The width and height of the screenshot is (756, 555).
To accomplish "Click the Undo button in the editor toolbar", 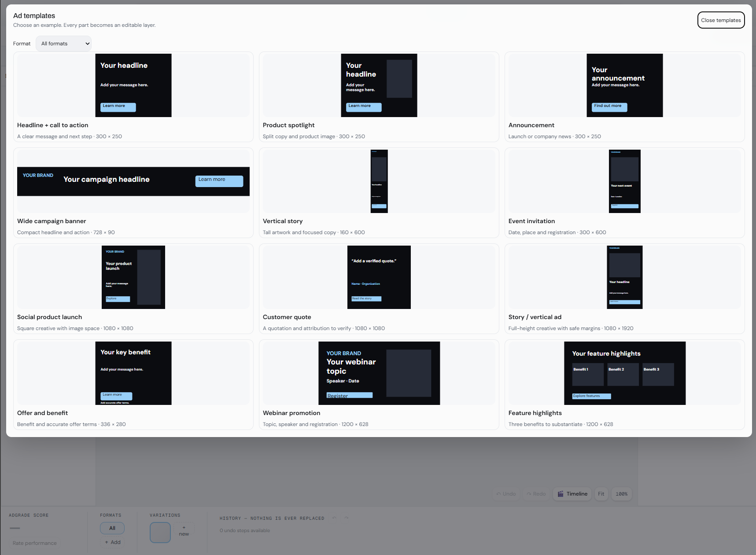I will [506, 494].
